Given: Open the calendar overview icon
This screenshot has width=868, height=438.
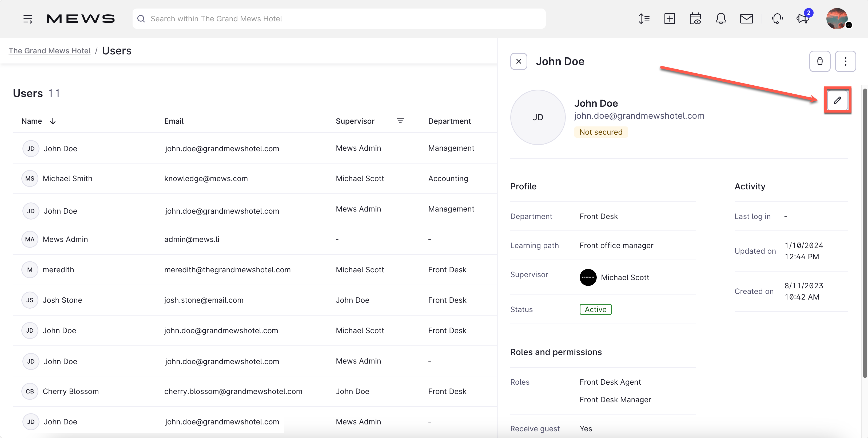Looking at the screenshot, I should click(x=695, y=18).
